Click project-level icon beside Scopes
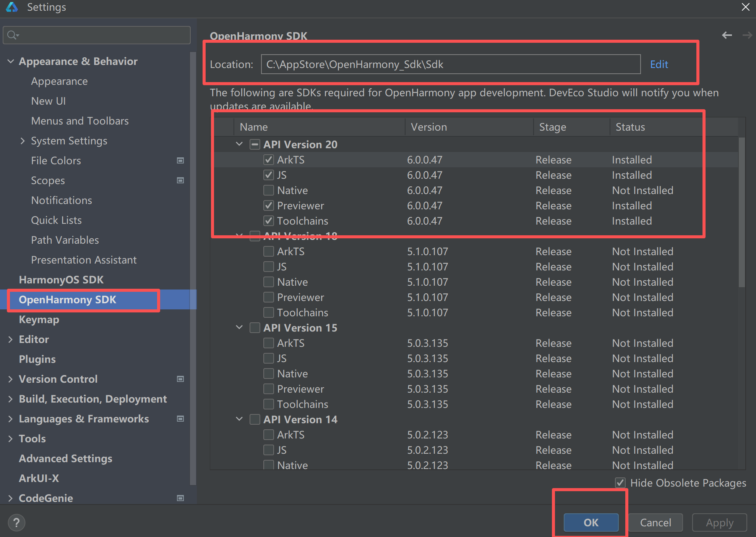Screen dimensions: 756x537 (180, 180)
